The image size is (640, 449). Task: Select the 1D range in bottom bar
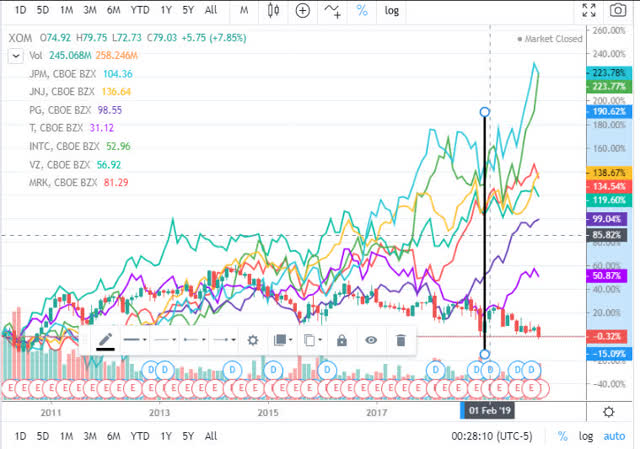tap(20, 436)
